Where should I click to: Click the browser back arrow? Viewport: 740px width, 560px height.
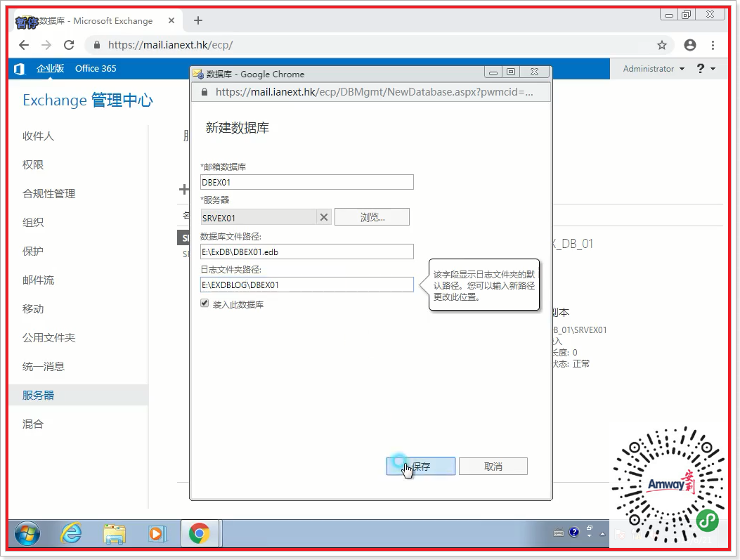pyautogui.click(x=24, y=45)
